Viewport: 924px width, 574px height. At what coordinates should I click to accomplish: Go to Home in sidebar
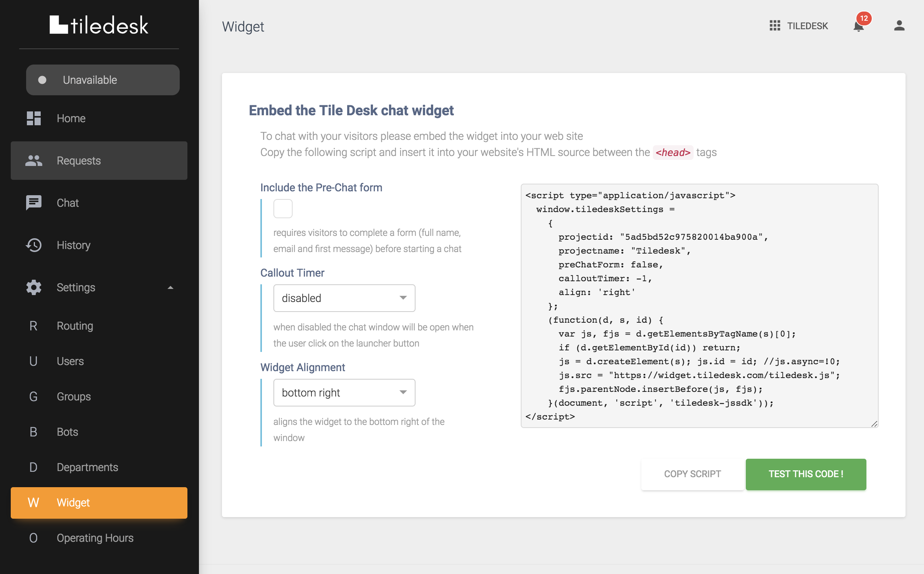pyautogui.click(x=99, y=118)
